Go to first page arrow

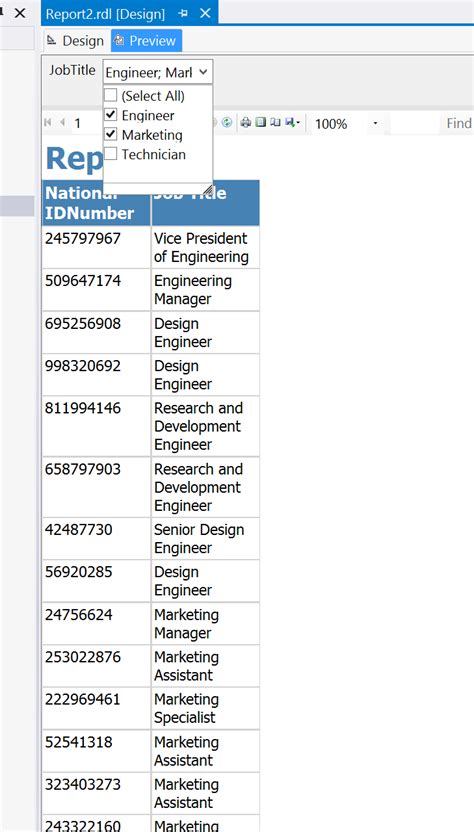[48, 123]
